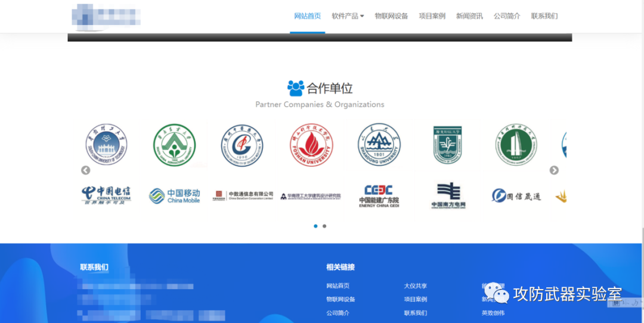Switch to the second carousel page dot
This screenshot has height=323, width=644.
coord(324,226)
